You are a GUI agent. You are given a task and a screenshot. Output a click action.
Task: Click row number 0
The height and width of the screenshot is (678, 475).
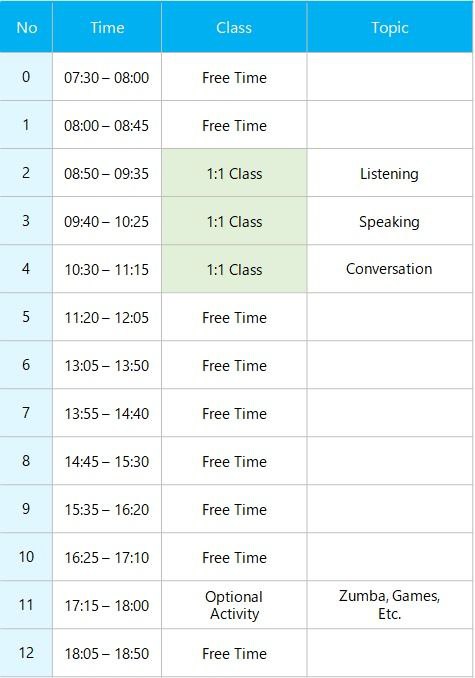[x=26, y=77]
